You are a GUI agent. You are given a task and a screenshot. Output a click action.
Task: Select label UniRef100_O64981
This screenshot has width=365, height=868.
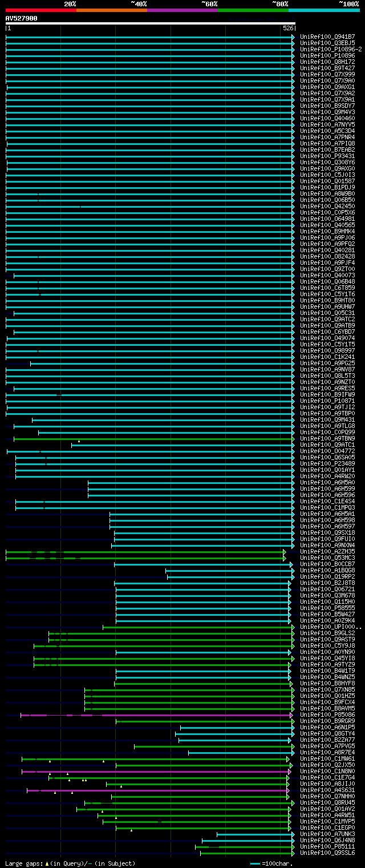[327, 219]
